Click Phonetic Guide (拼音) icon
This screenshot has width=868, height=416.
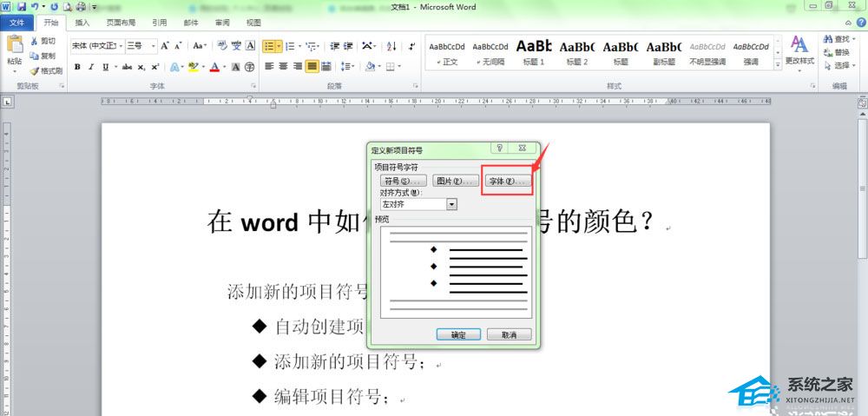click(236, 46)
